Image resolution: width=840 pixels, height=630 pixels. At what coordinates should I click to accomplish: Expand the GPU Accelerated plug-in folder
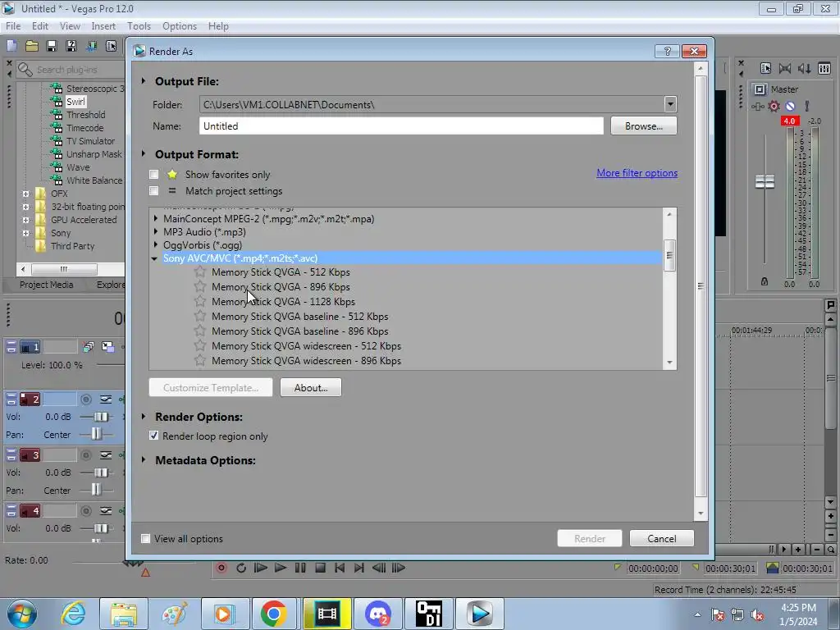[x=25, y=220]
